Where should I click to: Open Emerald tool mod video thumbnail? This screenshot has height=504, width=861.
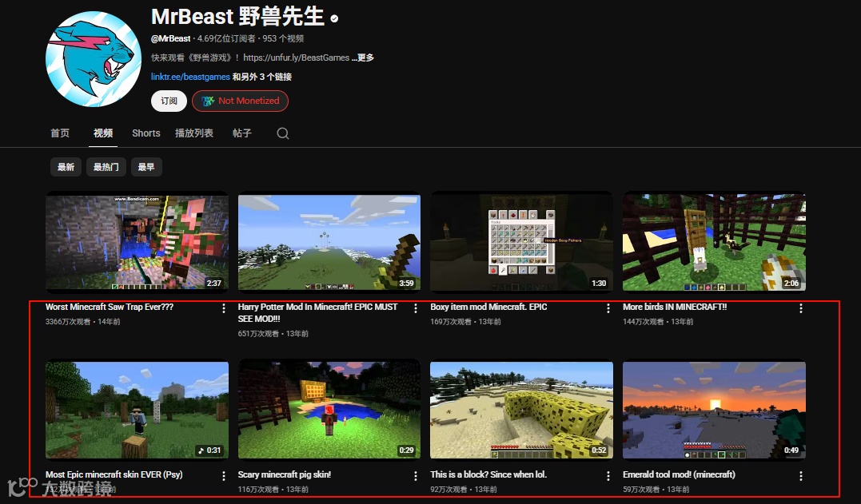pyautogui.click(x=715, y=409)
